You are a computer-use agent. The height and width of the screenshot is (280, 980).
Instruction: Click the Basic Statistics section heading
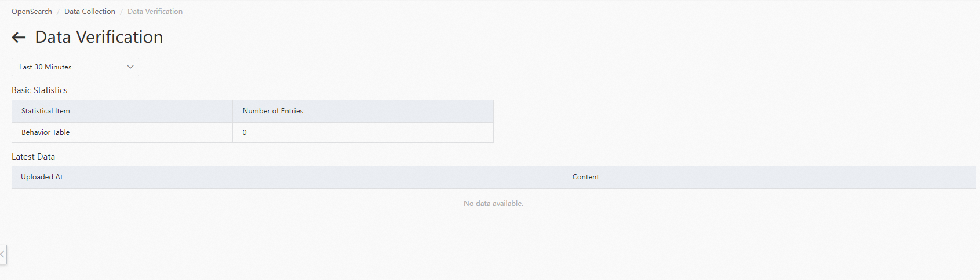[39, 90]
